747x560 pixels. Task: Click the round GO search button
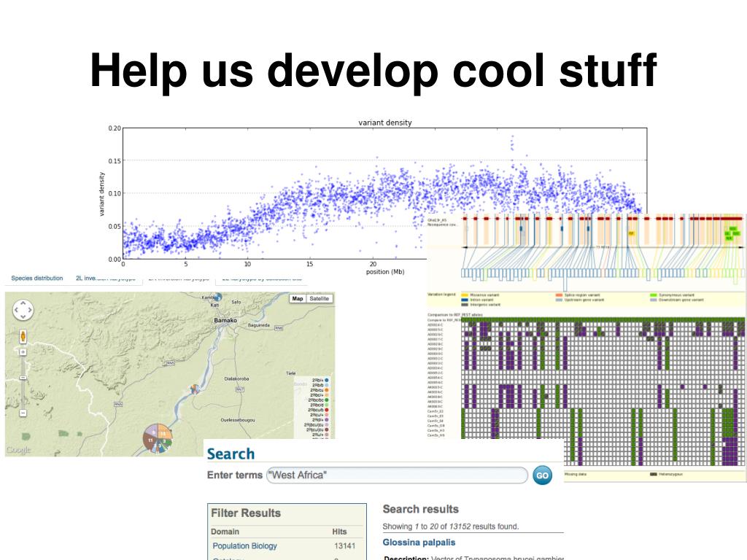(542, 475)
